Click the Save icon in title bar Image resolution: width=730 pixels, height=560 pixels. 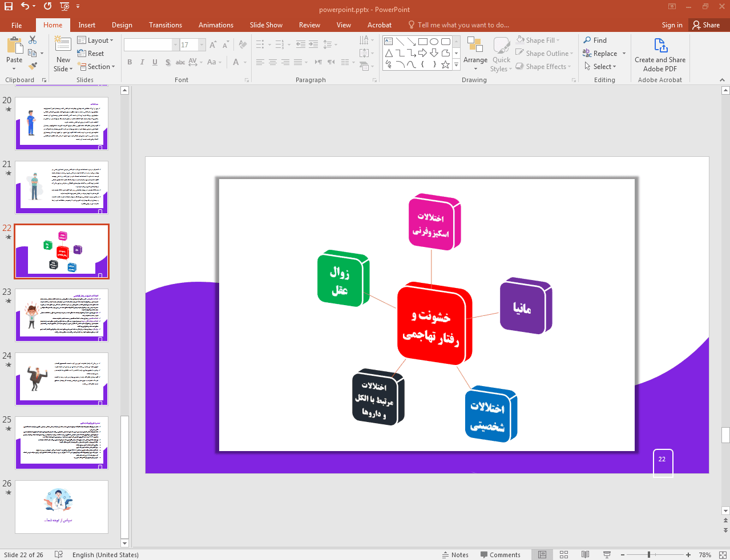pyautogui.click(x=8, y=6)
